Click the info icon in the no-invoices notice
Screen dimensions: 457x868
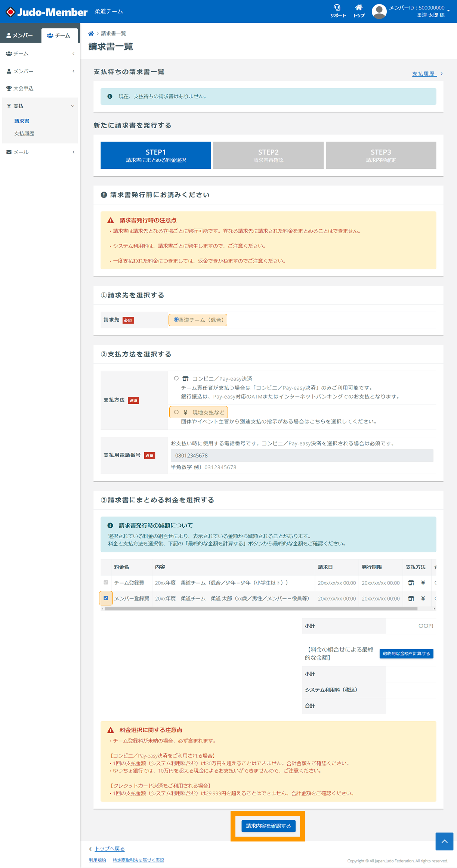(x=110, y=96)
